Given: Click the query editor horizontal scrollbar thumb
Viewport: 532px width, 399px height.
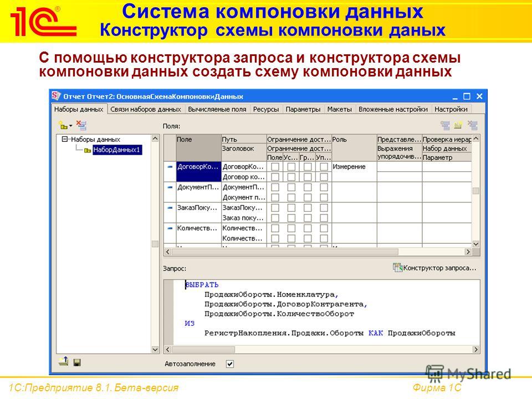Looking at the screenshot, I should (203, 349).
